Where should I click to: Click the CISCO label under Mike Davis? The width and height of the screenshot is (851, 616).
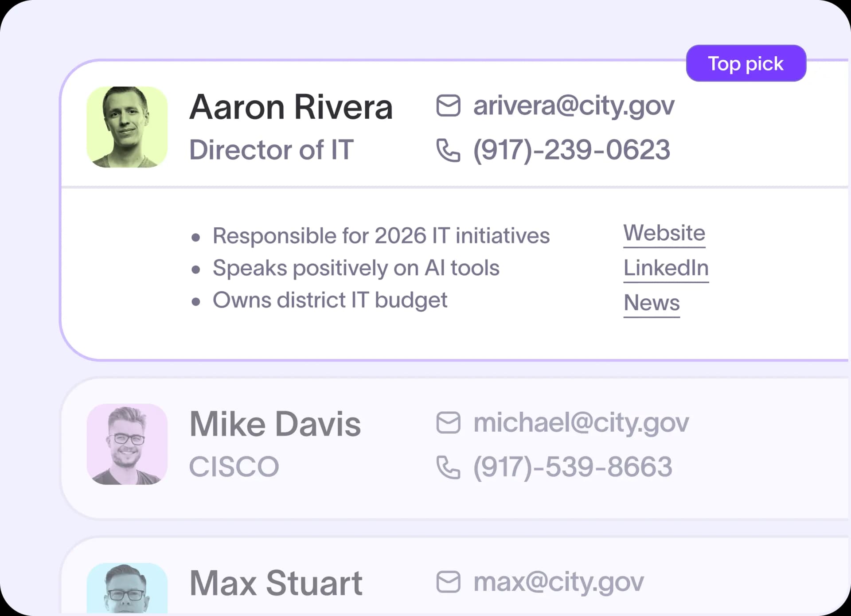coord(234,467)
